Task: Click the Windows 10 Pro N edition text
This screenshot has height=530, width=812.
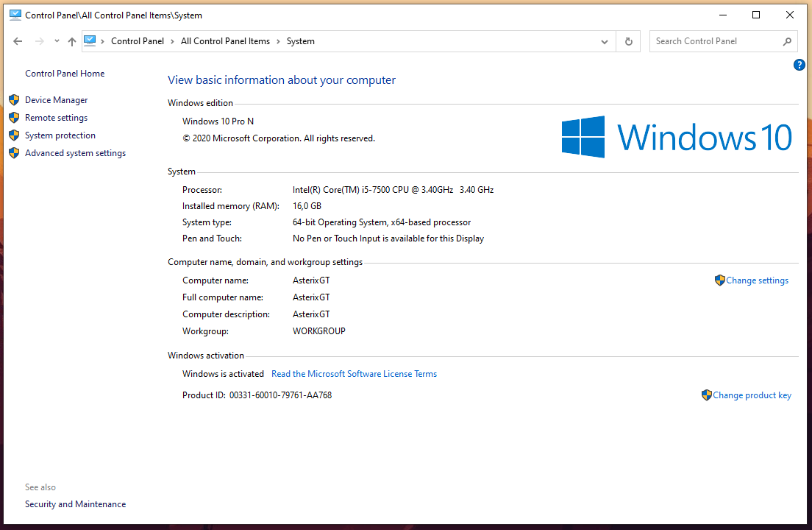Action: pyautogui.click(x=218, y=121)
